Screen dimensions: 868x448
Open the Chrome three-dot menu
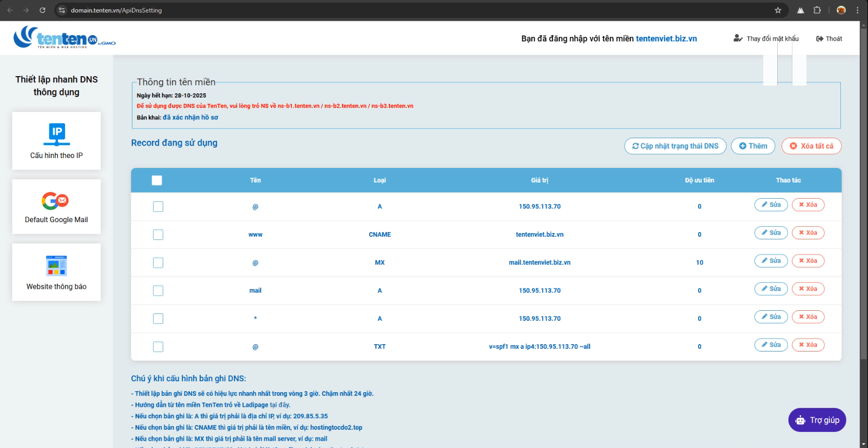(858, 10)
